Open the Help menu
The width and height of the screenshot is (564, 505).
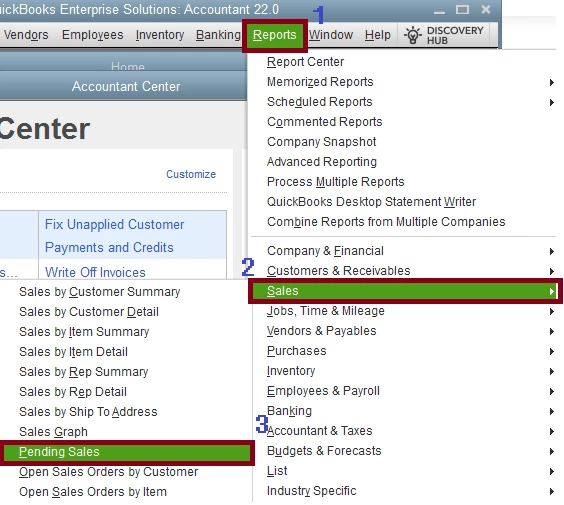(x=378, y=35)
